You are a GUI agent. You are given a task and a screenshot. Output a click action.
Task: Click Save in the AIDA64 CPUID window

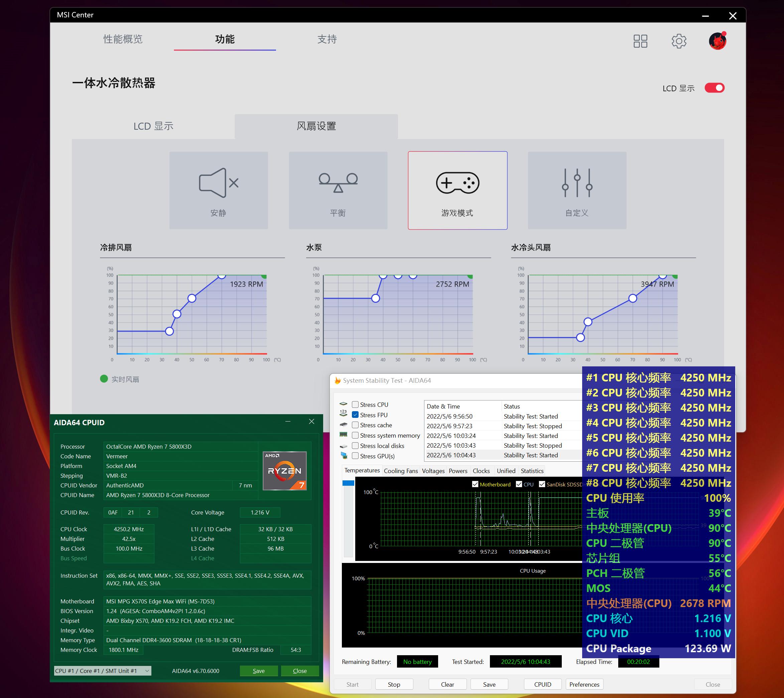pyautogui.click(x=259, y=671)
